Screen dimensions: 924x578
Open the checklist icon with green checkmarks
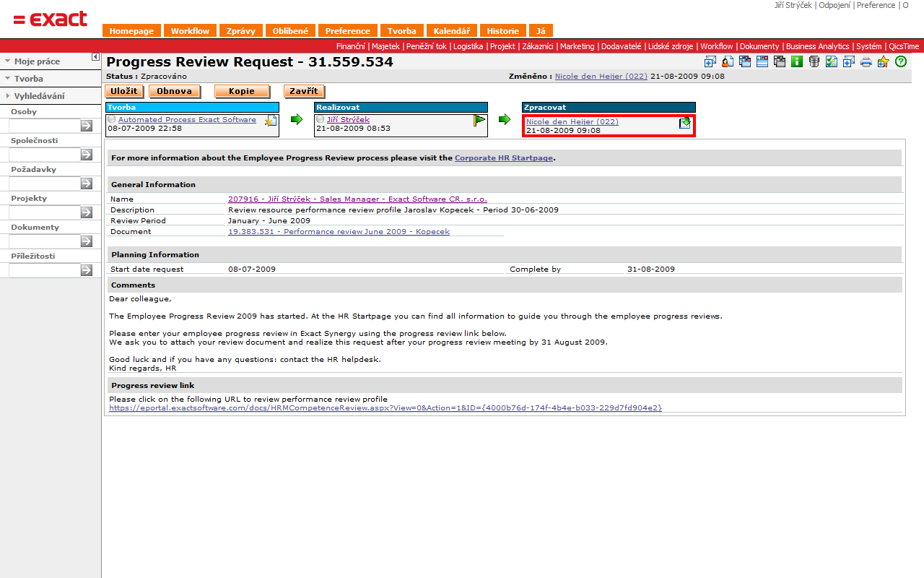(x=832, y=61)
